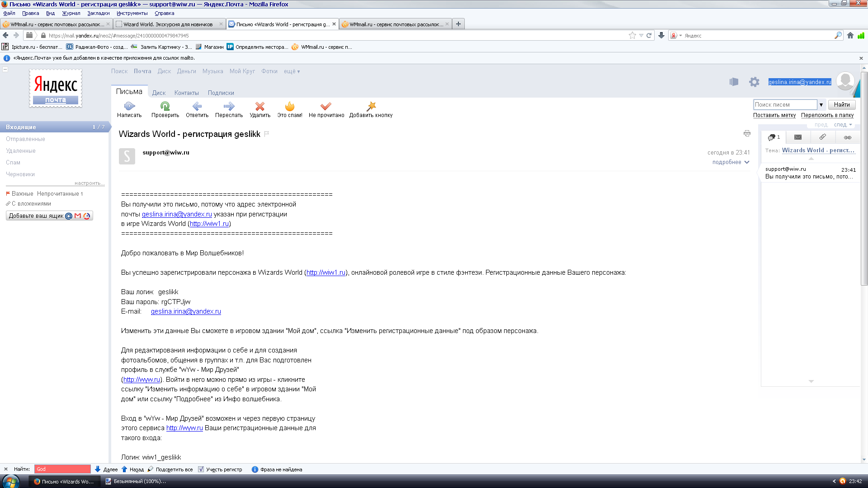
Task: Click the Проверить check mail icon
Action: tap(165, 106)
